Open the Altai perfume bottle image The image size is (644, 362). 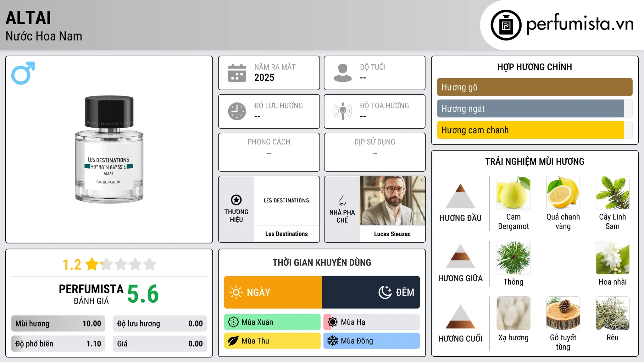point(109,150)
